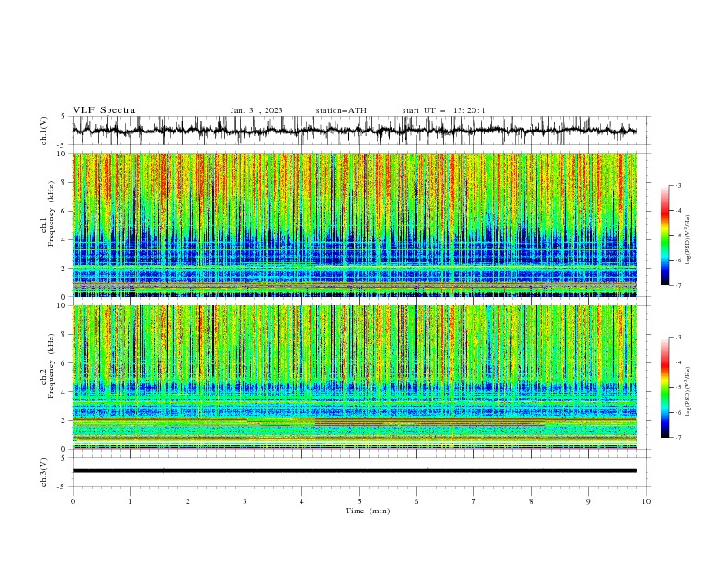Viewport: 728px width, 563px height.
Task: Click the upper colorbar "log(PSD)(V²/Hz)" label
Action: [688, 240]
